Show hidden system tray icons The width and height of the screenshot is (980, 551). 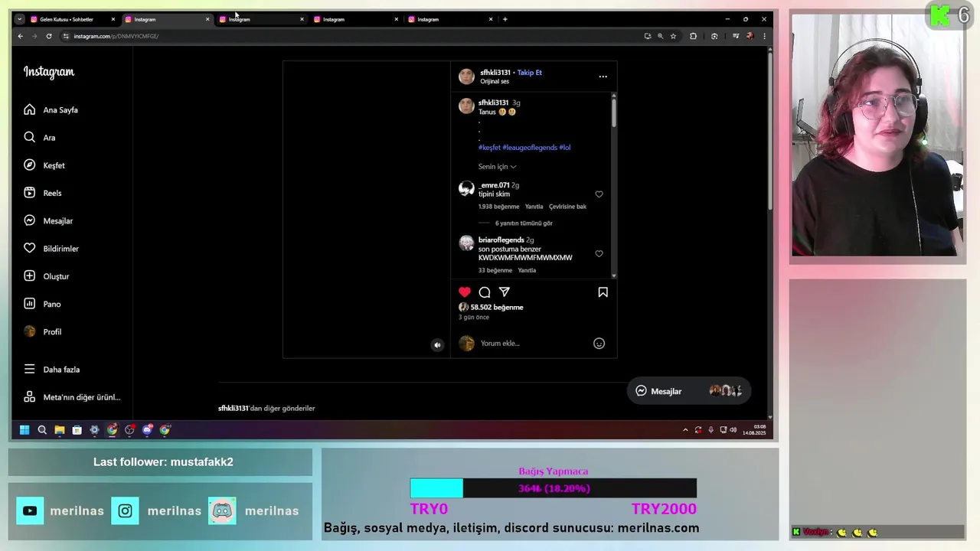pos(685,430)
